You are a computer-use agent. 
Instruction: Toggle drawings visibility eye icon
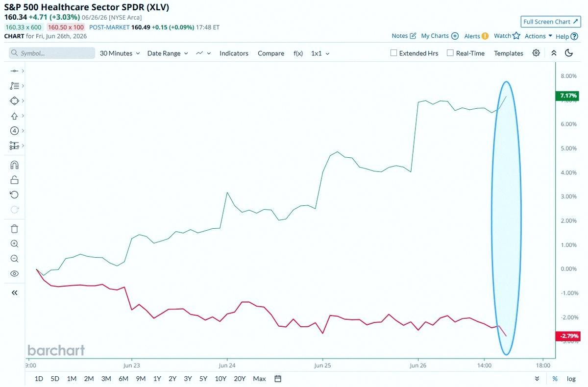click(14, 274)
